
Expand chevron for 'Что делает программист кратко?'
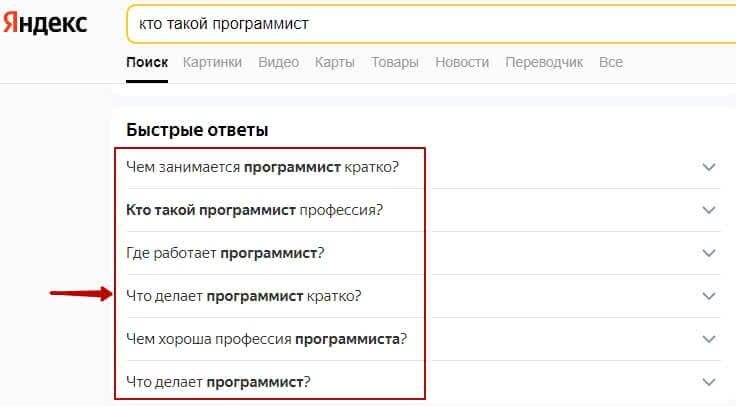coord(709,296)
